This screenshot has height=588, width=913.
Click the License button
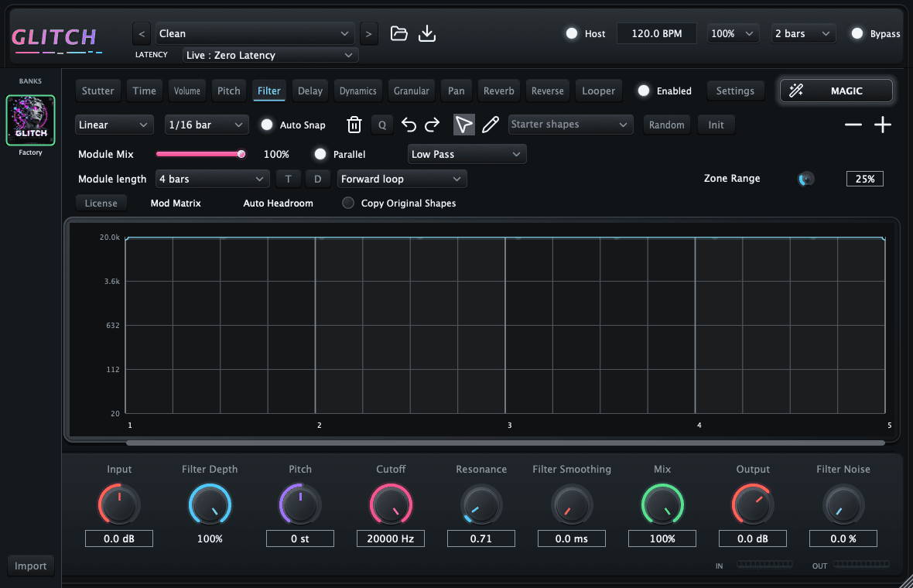click(x=101, y=203)
